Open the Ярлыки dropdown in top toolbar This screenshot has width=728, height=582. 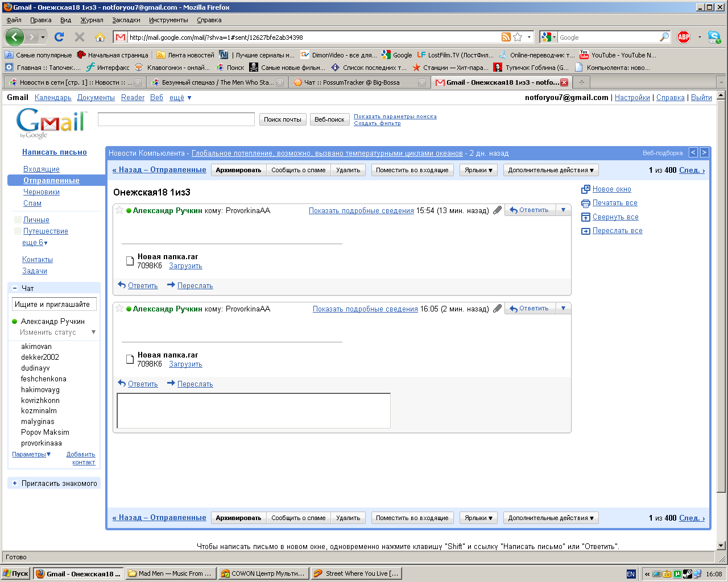[x=478, y=170]
